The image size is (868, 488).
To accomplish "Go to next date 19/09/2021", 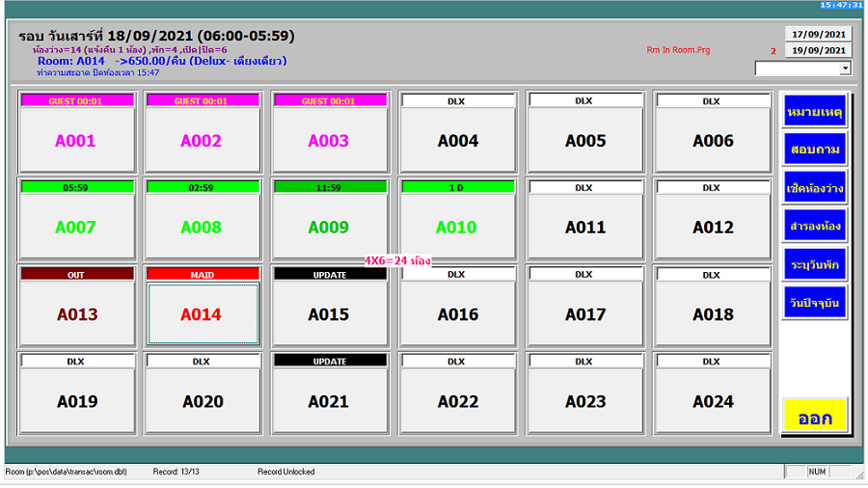I will (818, 50).
